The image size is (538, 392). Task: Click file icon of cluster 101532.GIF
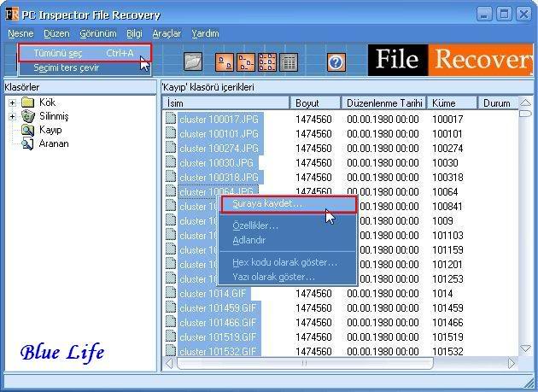pos(171,350)
